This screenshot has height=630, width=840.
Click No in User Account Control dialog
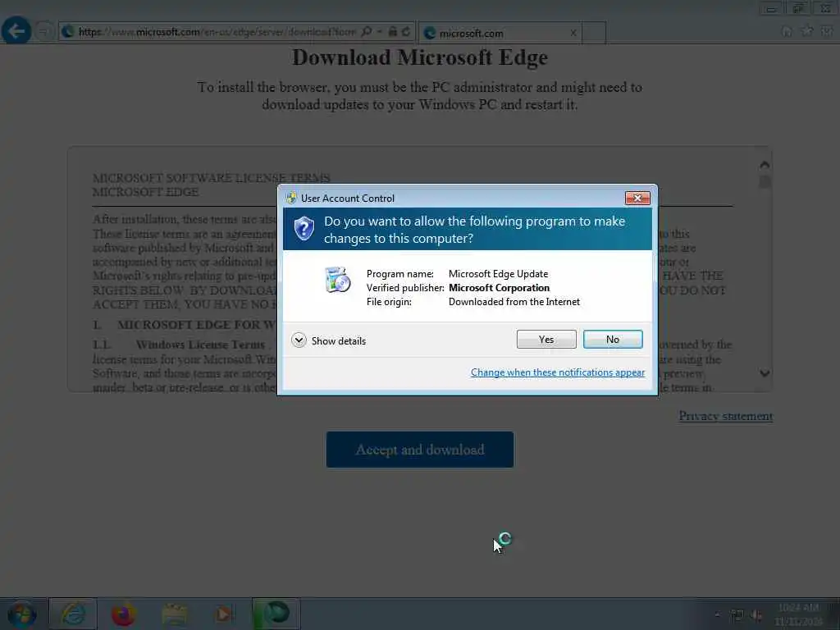pyautogui.click(x=612, y=339)
